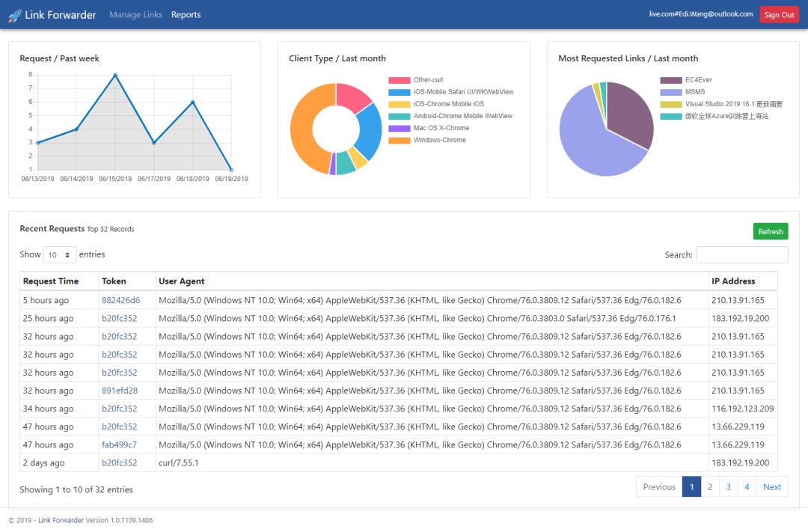
Task: Focus the Search input field
Action: point(742,254)
